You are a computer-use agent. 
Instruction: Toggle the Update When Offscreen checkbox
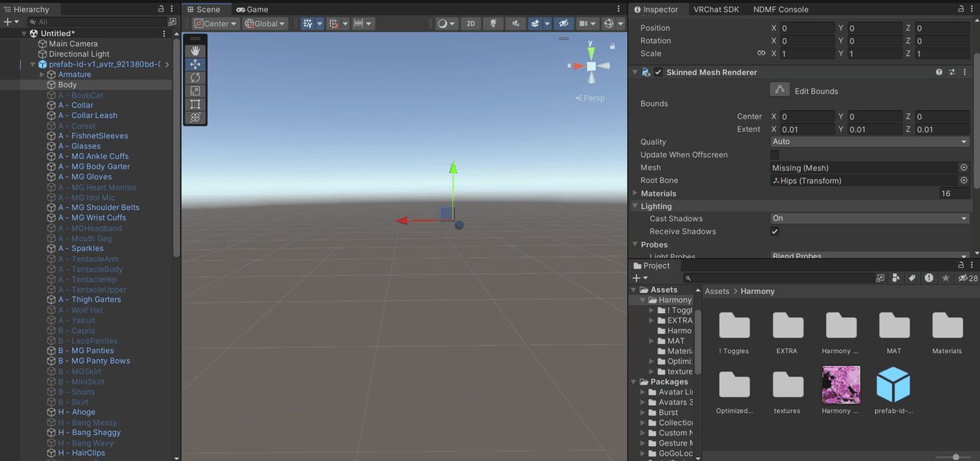point(775,155)
